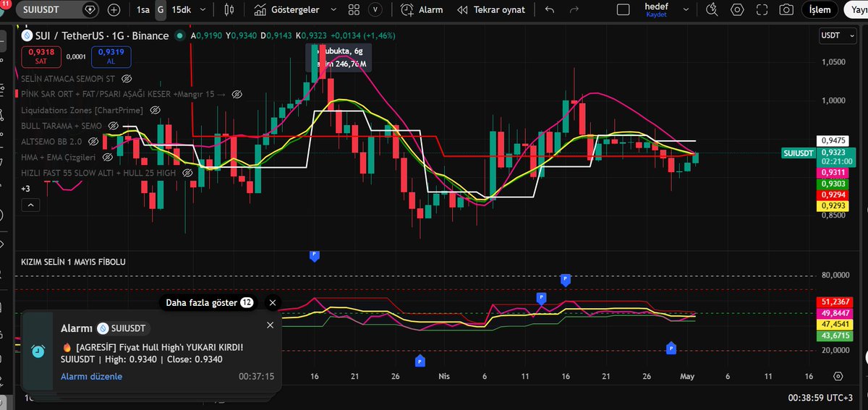The width and height of the screenshot is (868, 410).
Task: Toggle visibility of PİNK SAR ORT indicator
Action: 237,94
